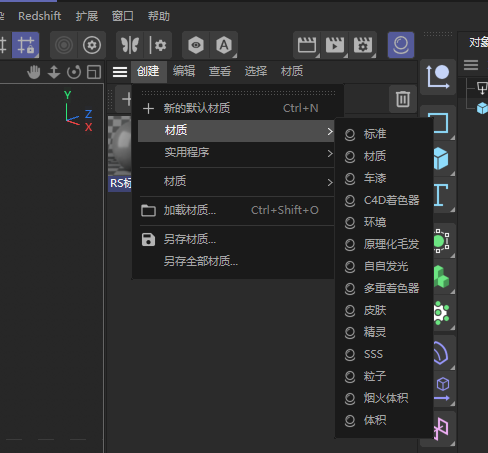
Task: Select C4D着色器 in submenu
Action: (384, 200)
